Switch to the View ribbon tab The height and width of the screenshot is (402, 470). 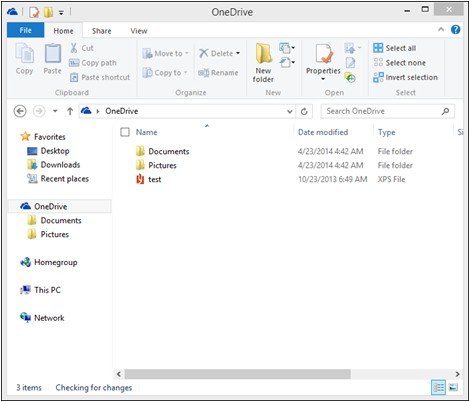(139, 31)
